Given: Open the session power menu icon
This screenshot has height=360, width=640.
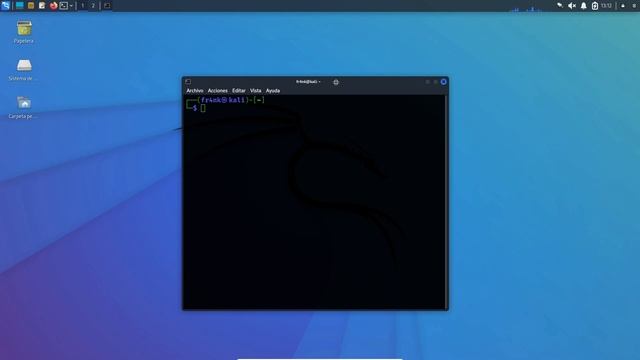Looking at the screenshot, I should click(634, 6).
